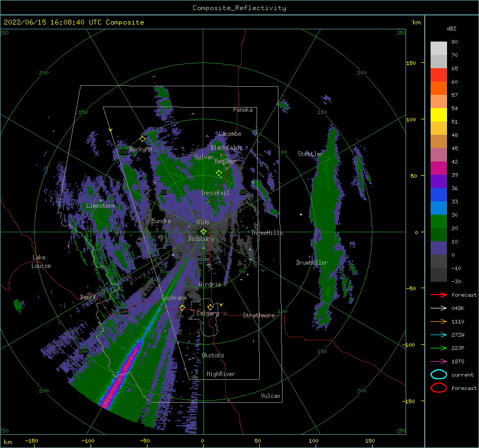The width and height of the screenshot is (479, 448).
Task: Select the violet 36-39 dBZ swatch
Action: [439, 182]
